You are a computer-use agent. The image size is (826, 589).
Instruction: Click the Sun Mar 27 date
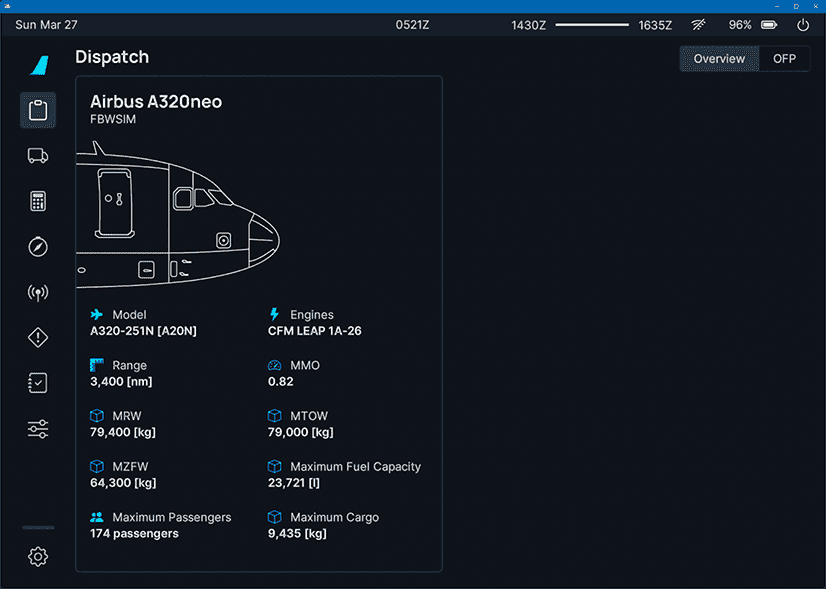pos(46,25)
